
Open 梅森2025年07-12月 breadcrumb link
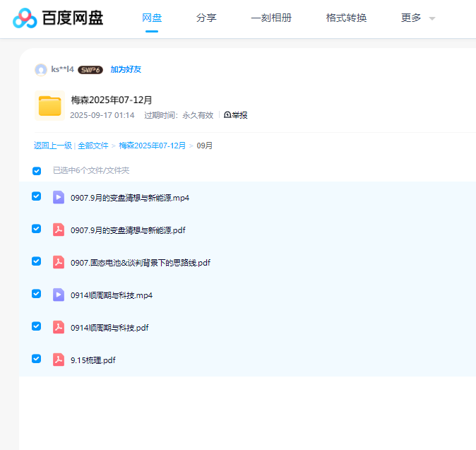152,146
